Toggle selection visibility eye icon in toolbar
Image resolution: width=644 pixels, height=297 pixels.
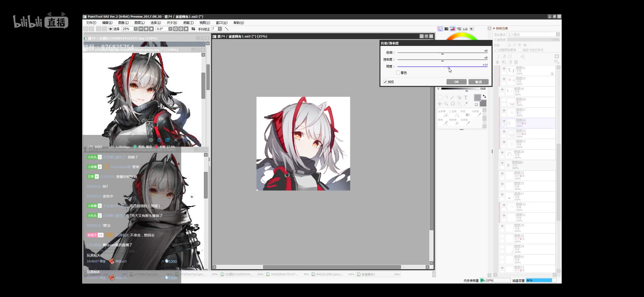(x=110, y=29)
